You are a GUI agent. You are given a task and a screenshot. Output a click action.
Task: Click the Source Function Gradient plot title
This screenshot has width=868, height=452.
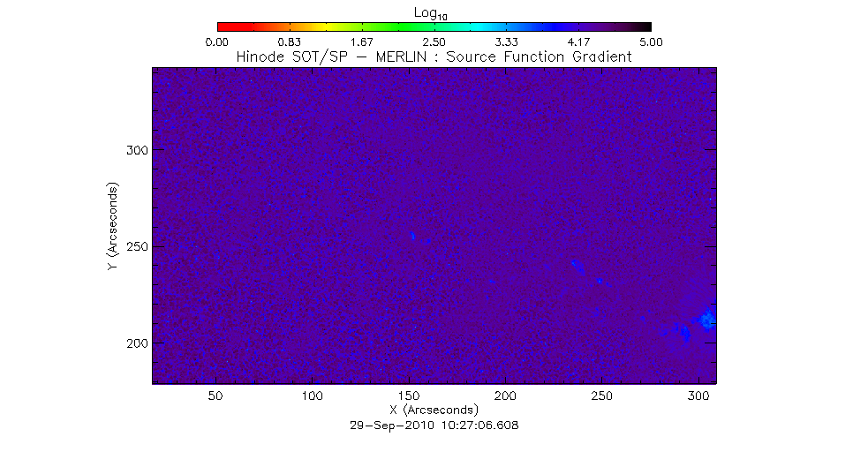(x=434, y=56)
